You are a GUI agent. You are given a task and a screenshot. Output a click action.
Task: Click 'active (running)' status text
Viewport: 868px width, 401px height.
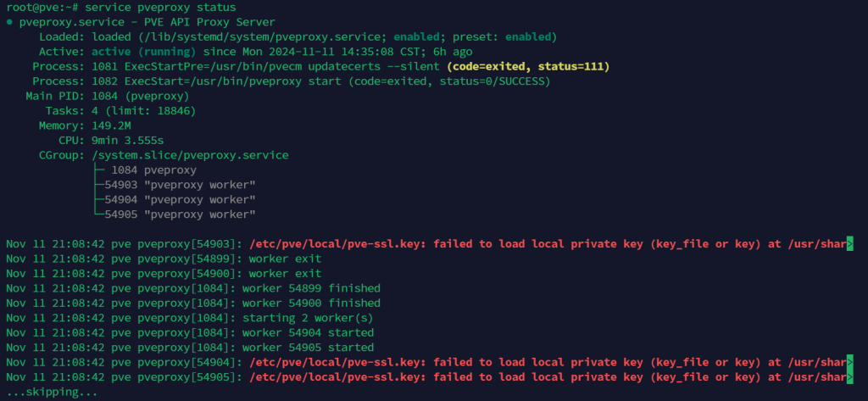pyautogui.click(x=144, y=52)
